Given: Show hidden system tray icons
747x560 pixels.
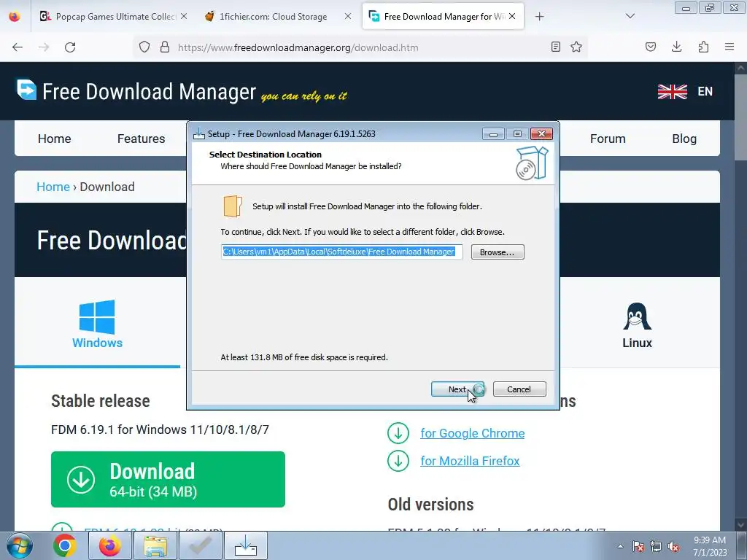Looking at the screenshot, I should (620, 547).
